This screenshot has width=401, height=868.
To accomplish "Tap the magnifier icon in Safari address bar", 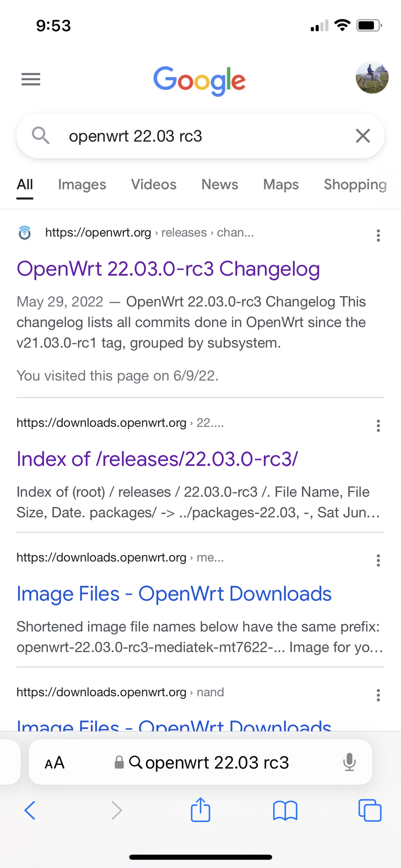I will click(136, 762).
